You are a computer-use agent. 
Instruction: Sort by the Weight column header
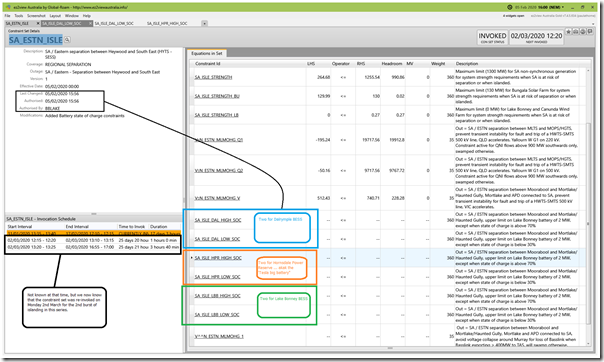click(x=438, y=64)
